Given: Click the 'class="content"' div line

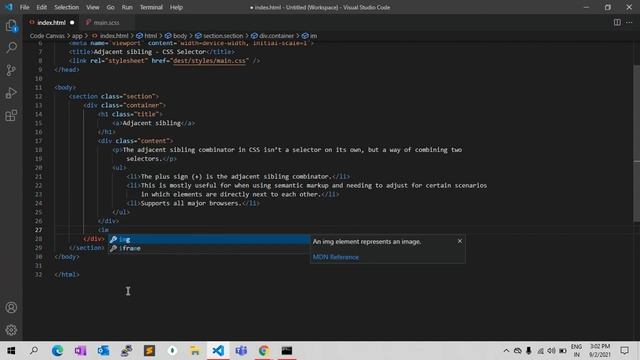Looking at the screenshot, I should 136,141.
